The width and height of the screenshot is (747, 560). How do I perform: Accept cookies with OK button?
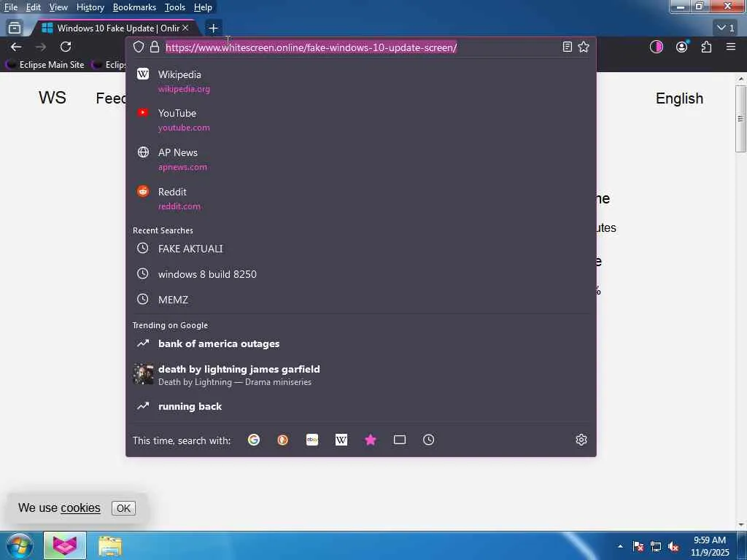[123, 508]
